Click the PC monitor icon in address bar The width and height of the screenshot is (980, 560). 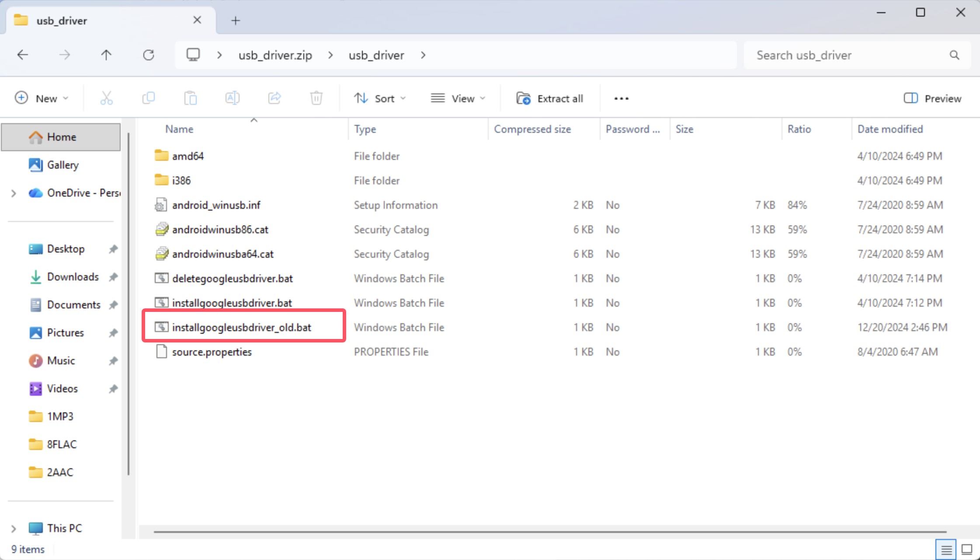coord(193,55)
